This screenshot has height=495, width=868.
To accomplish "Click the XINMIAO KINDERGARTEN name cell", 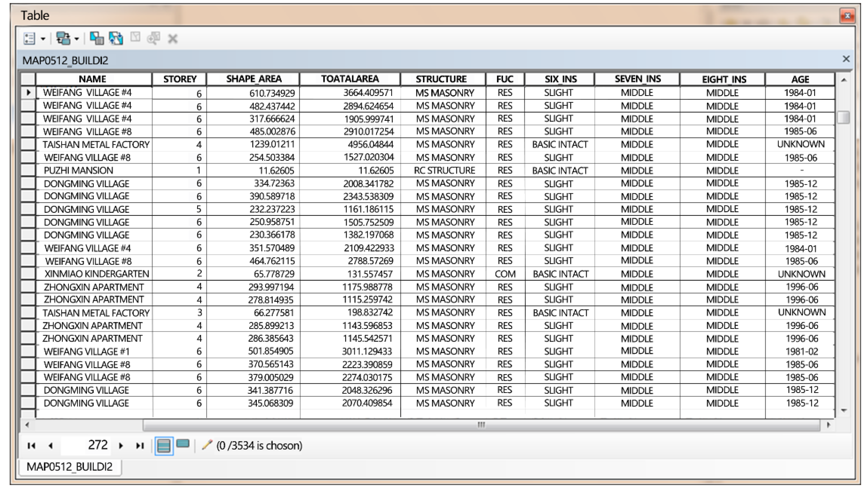I will tap(94, 274).
